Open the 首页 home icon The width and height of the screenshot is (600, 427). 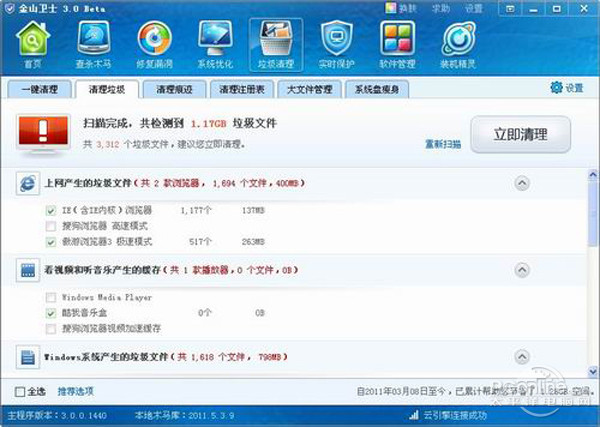click(x=33, y=45)
